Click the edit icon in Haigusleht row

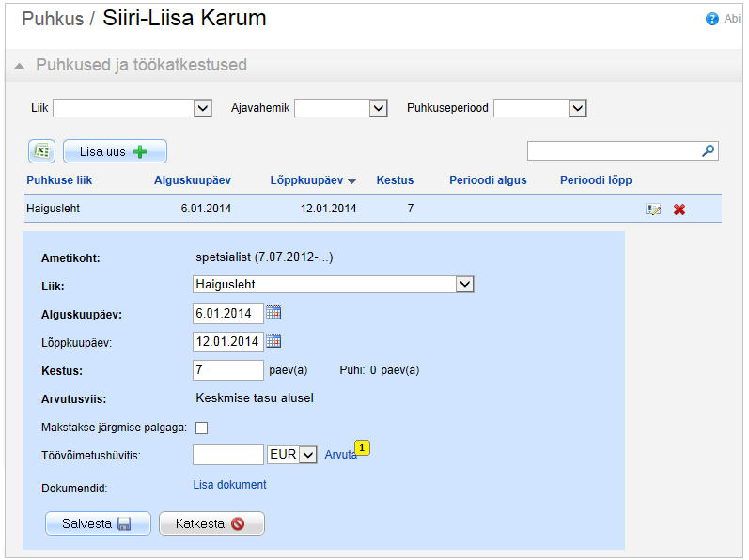tap(652, 210)
